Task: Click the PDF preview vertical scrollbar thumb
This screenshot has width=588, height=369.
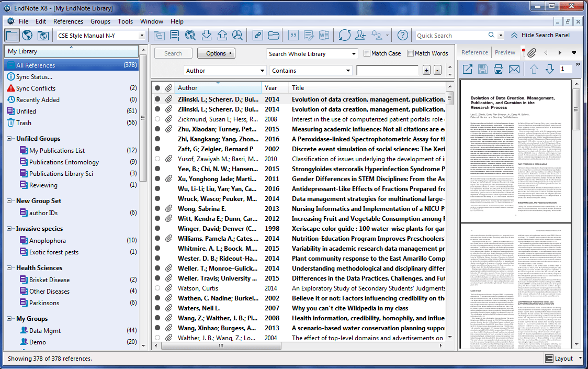Action: 576,109
